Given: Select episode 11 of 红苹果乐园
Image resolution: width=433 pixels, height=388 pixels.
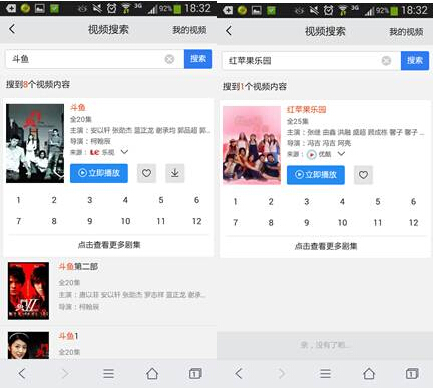Looking at the screenshot, I should point(378,223).
